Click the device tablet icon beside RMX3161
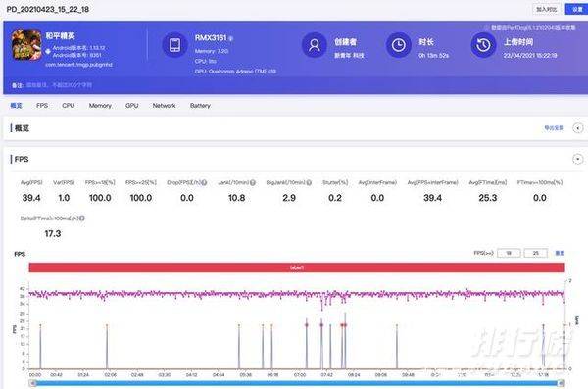The height and width of the screenshot is (389, 588). click(174, 45)
